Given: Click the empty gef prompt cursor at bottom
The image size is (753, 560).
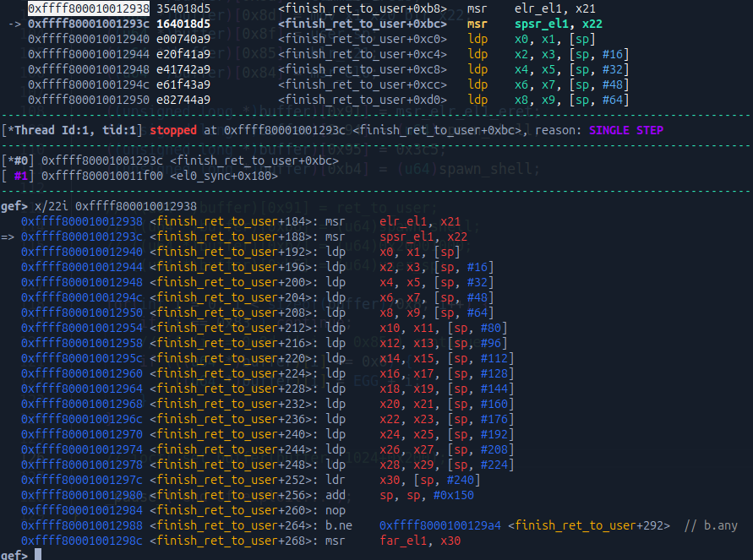Looking at the screenshot, I should 38,555.
